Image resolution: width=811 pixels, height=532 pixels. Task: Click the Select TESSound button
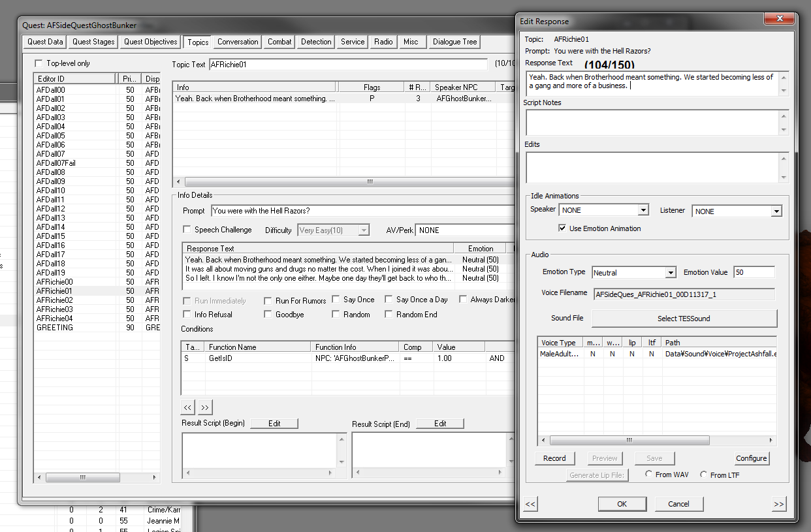click(684, 319)
